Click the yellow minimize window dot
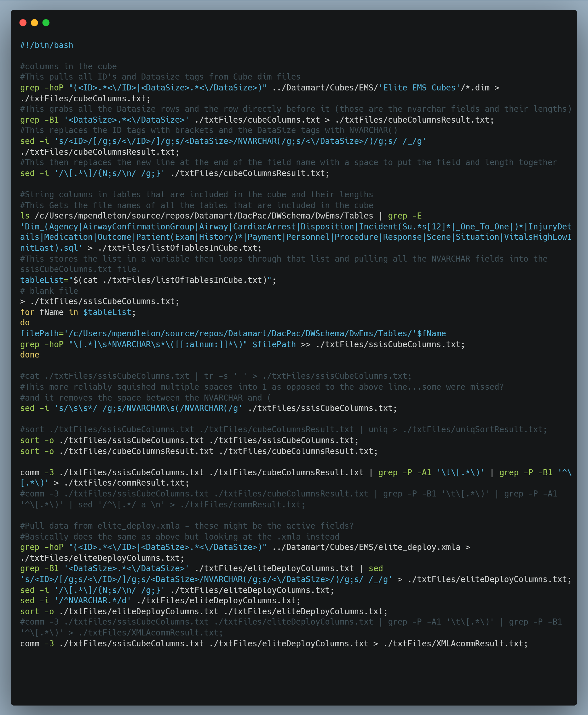Viewport: 588px width, 715px height. pyautogui.click(x=34, y=22)
